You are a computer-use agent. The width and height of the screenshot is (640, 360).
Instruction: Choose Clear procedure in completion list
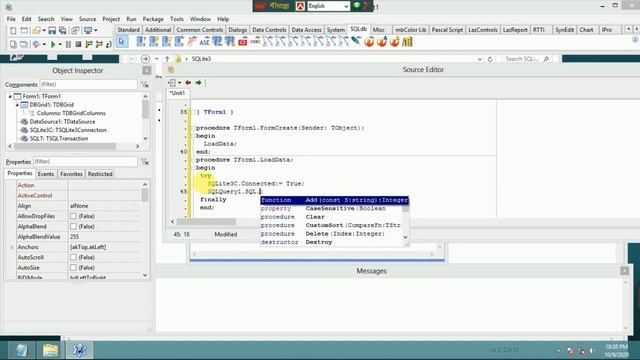[331, 217]
